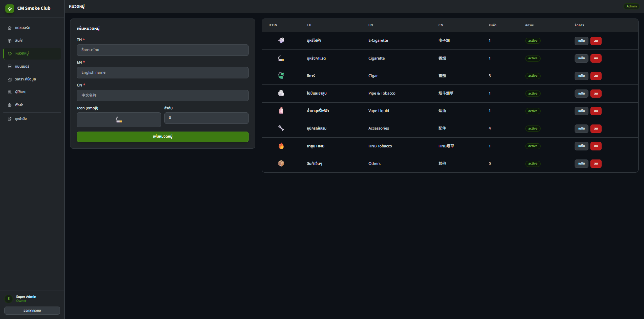Open settings via the gear icon
Screen dimensions: 644x319
point(10,105)
